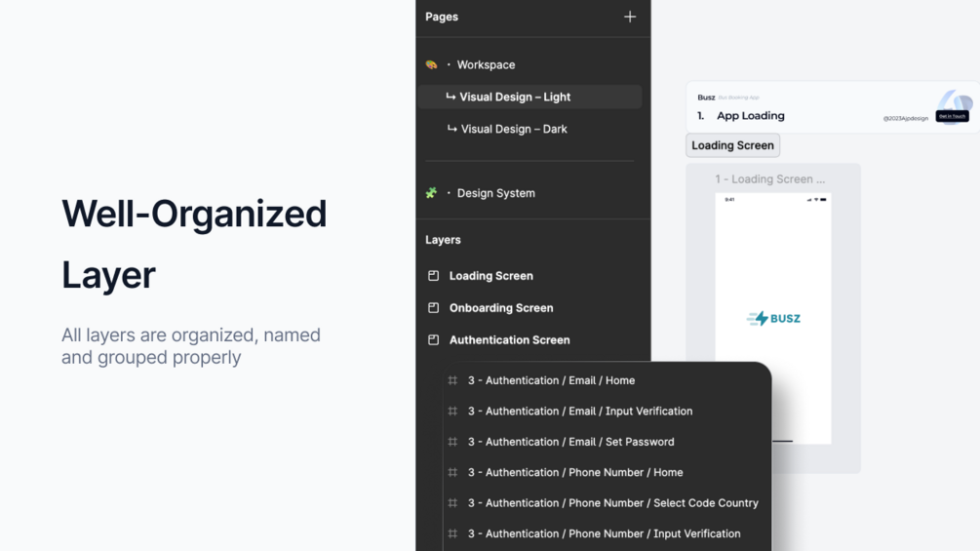Screen dimensions: 980x551
Task: Expand the Authentication Screen layer
Action: [x=509, y=340]
